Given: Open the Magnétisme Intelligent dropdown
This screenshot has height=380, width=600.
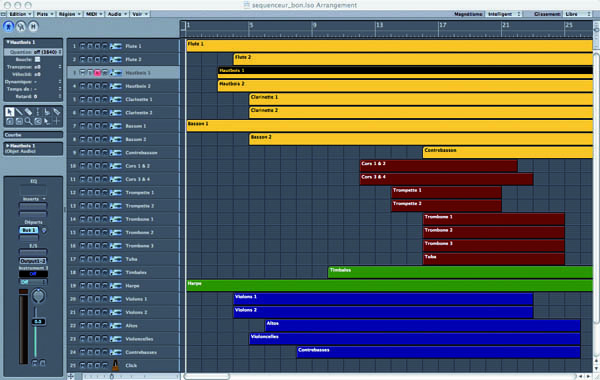Looking at the screenshot, I should [504, 14].
